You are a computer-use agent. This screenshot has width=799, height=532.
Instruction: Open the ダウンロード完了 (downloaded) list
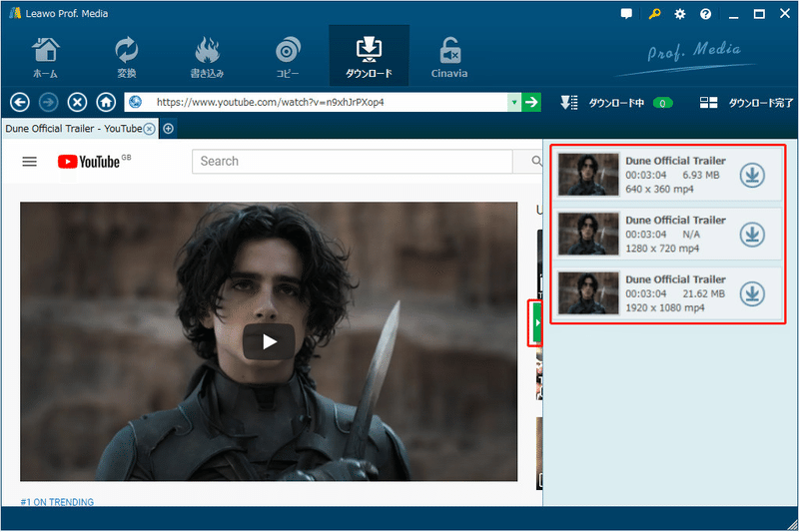[x=746, y=103]
